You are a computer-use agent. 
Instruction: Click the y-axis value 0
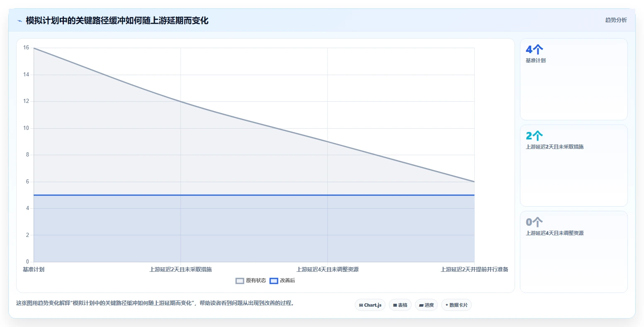tap(28, 262)
